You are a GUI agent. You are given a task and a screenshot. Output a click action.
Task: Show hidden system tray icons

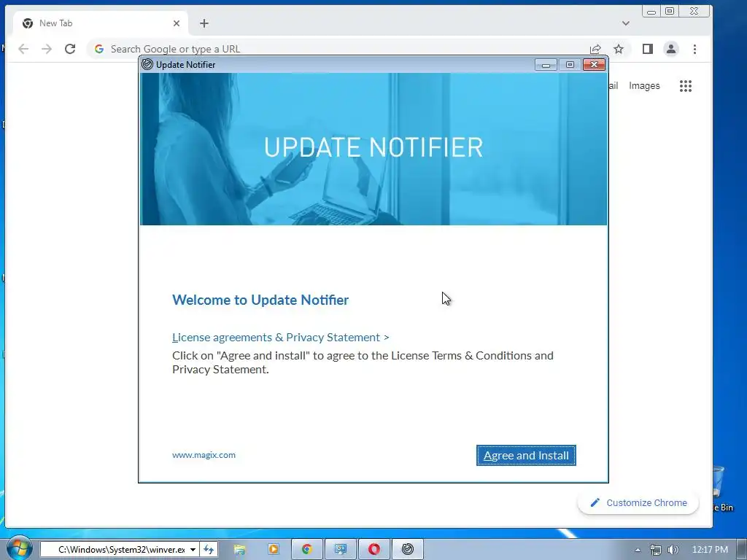(638, 550)
